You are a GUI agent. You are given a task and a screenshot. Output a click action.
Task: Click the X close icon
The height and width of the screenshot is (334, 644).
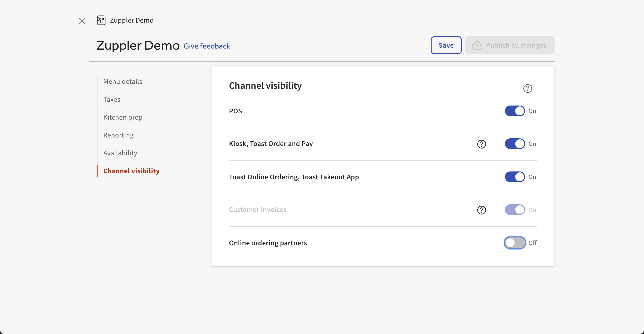click(x=82, y=21)
